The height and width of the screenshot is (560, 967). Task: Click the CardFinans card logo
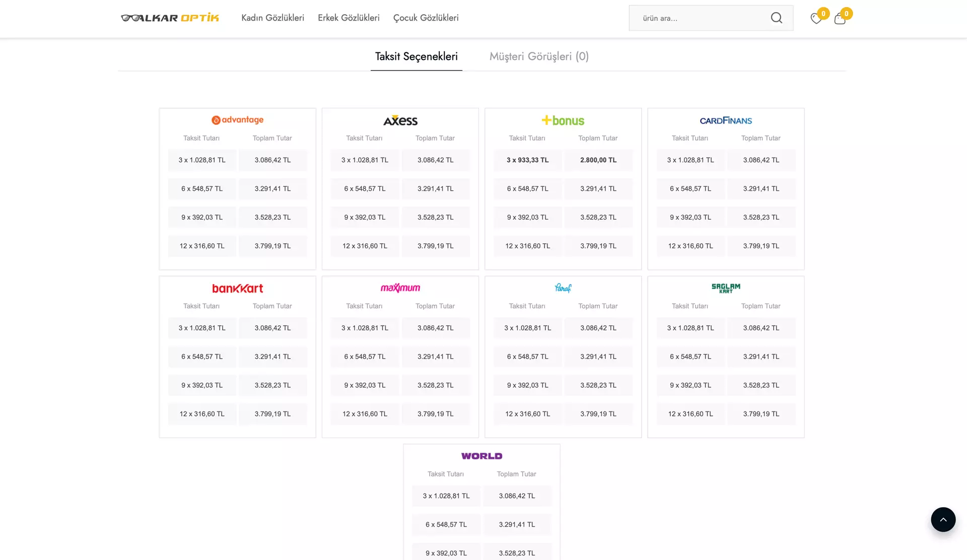(x=726, y=120)
